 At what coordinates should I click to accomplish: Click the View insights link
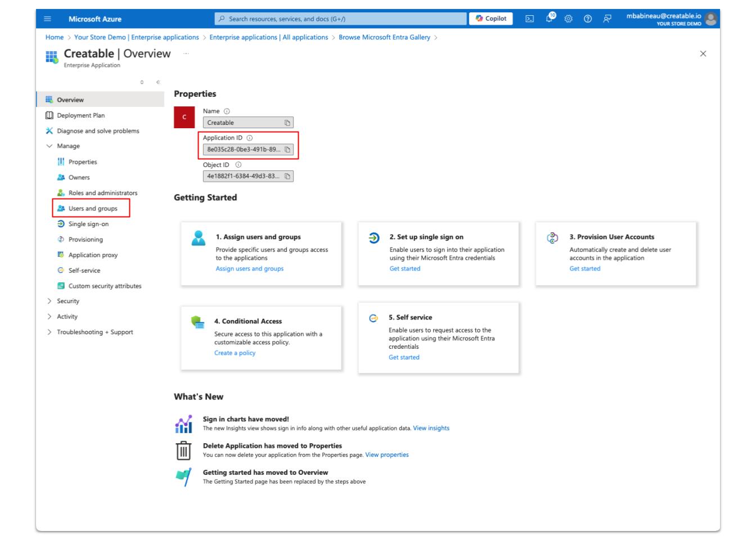431,428
